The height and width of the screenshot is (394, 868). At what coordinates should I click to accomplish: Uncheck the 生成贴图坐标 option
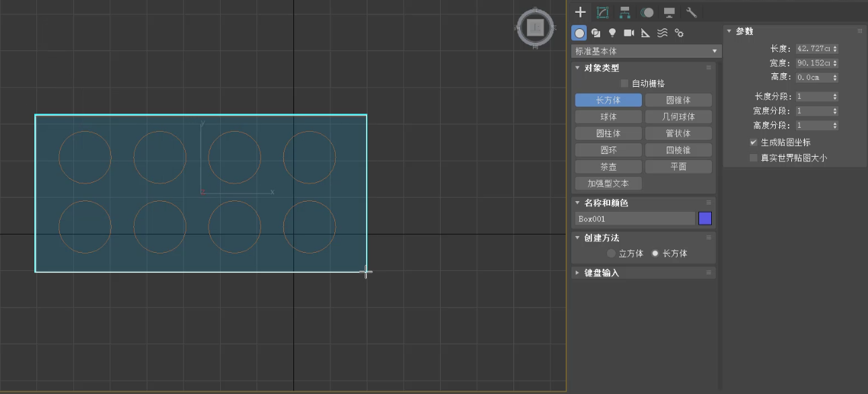coord(754,143)
